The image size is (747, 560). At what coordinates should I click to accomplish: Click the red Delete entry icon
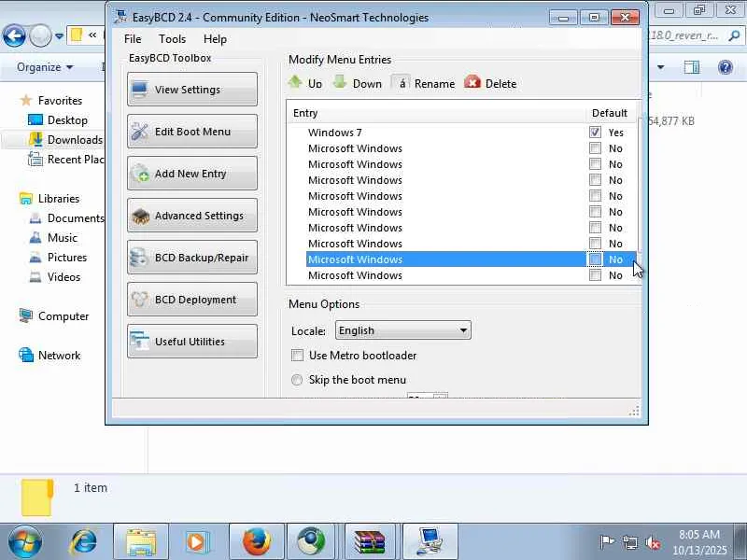point(472,82)
